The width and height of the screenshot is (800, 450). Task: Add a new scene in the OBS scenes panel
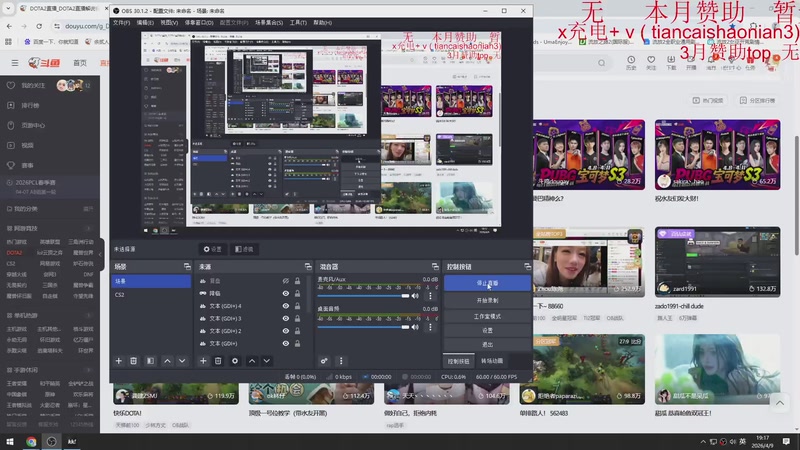(119, 361)
